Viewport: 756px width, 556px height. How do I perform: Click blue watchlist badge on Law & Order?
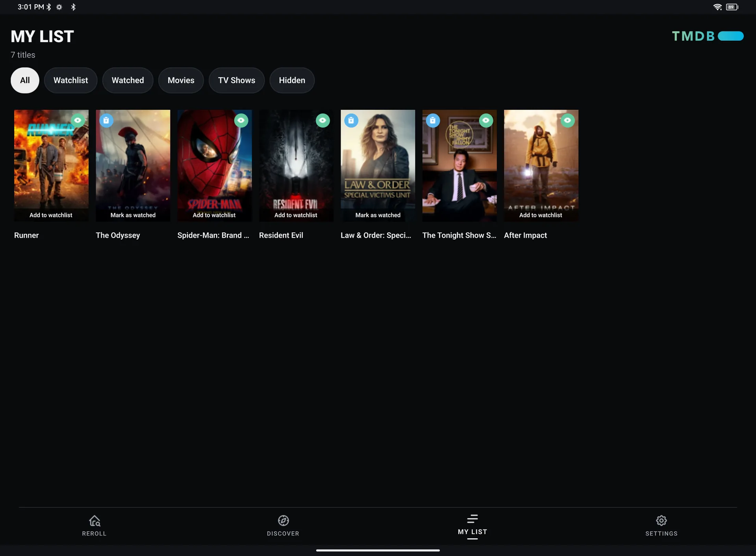(x=351, y=120)
